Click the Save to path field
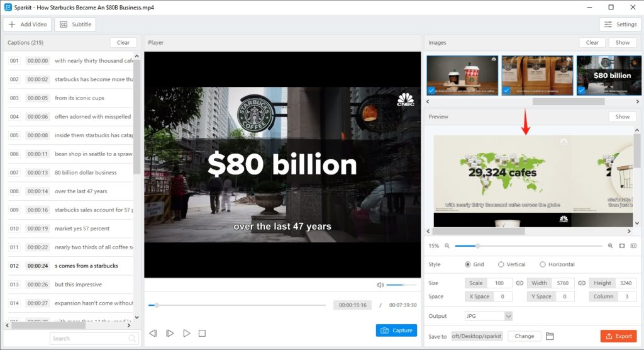Image resolution: width=644 pixels, height=350 pixels. click(477, 336)
